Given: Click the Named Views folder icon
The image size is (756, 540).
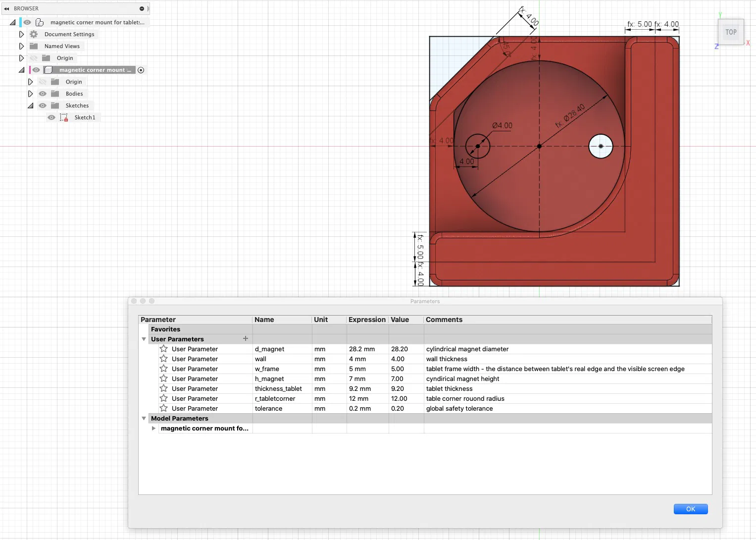Looking at the screenshot, I should pyautogui.click(x=34, y=46).
